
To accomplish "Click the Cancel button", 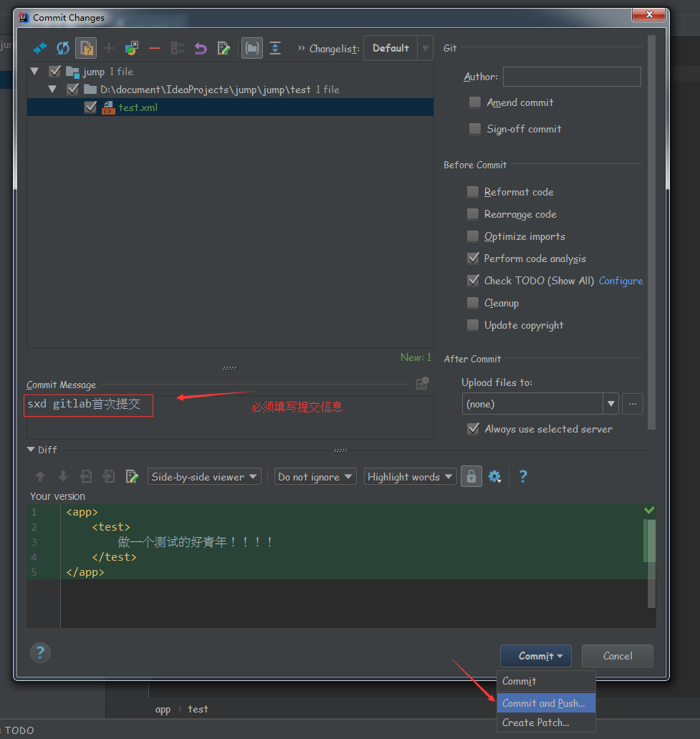I will tap(618, 656).
